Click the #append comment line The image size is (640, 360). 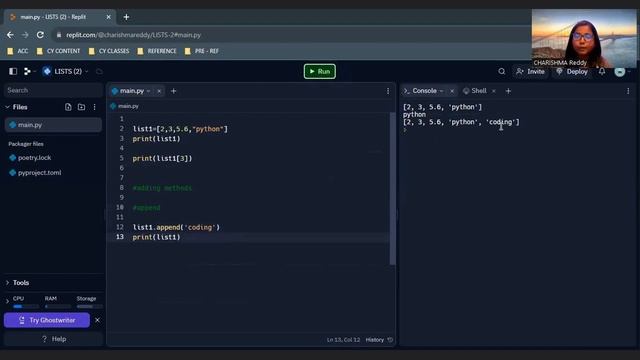pyautogui.click(x=147, y=208)
